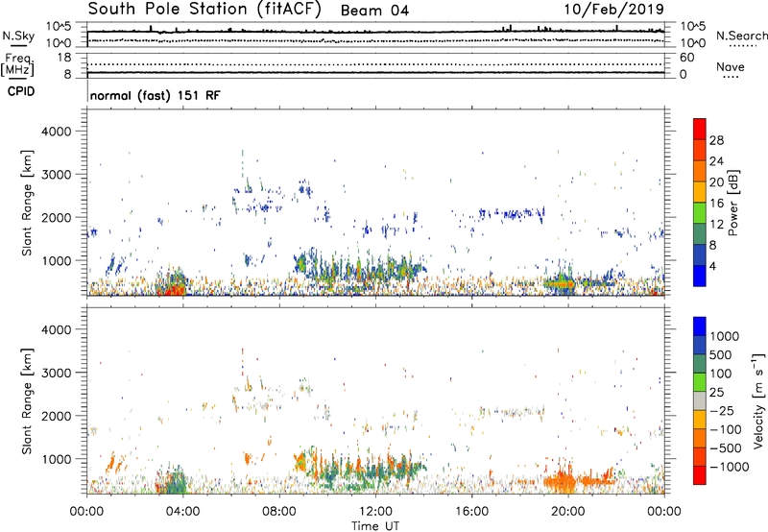This screenshot has height=532, width=768.
Task: Pick the bright blue bottom segment of power colorbar
Action: (700, 276)
